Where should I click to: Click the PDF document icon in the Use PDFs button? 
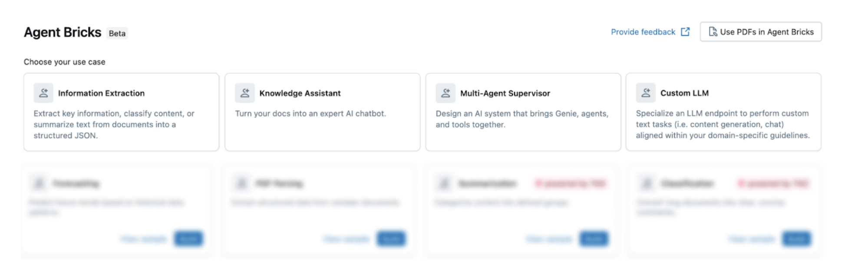point(713,32)
